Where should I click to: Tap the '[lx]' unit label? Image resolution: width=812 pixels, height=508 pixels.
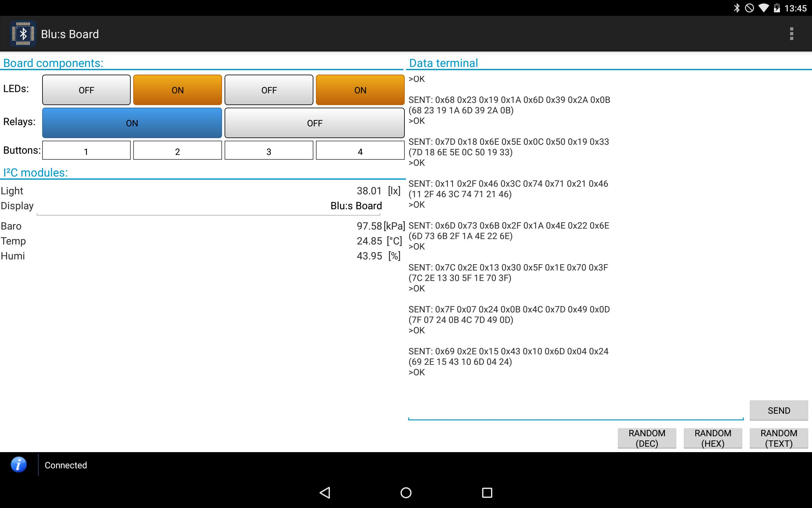(x=394, y=191)
